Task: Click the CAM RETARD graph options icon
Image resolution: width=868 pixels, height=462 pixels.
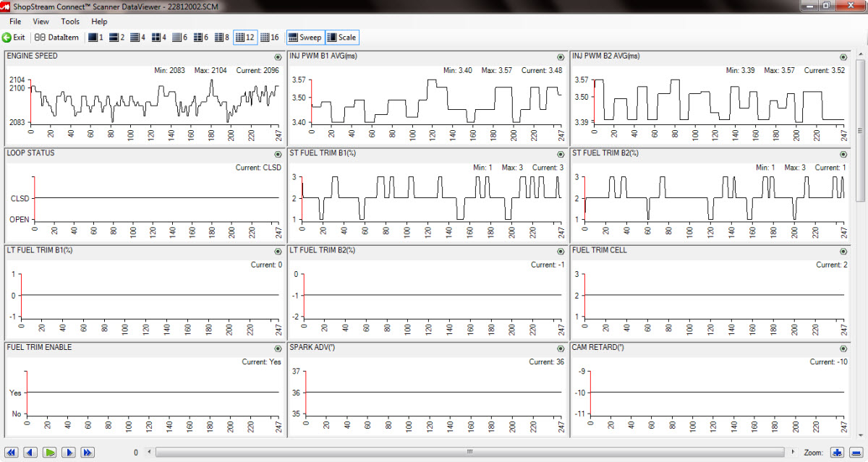Action: [x=842, y=348]
